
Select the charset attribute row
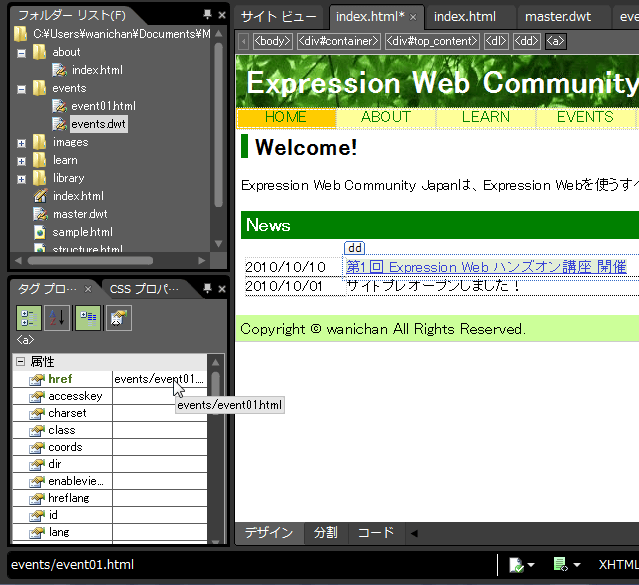[110, 413]
